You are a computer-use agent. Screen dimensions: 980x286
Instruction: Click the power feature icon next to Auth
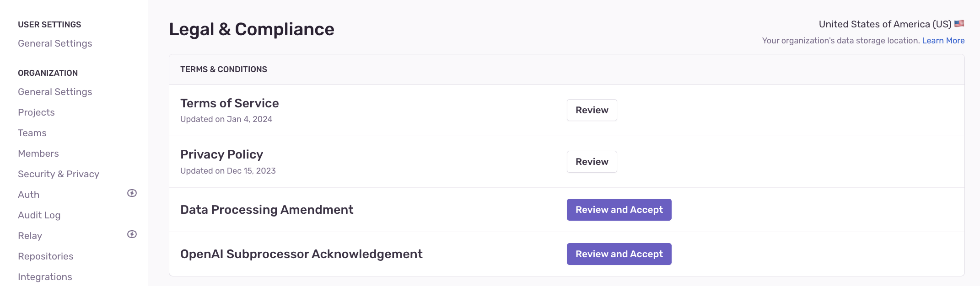coord(132,194)
